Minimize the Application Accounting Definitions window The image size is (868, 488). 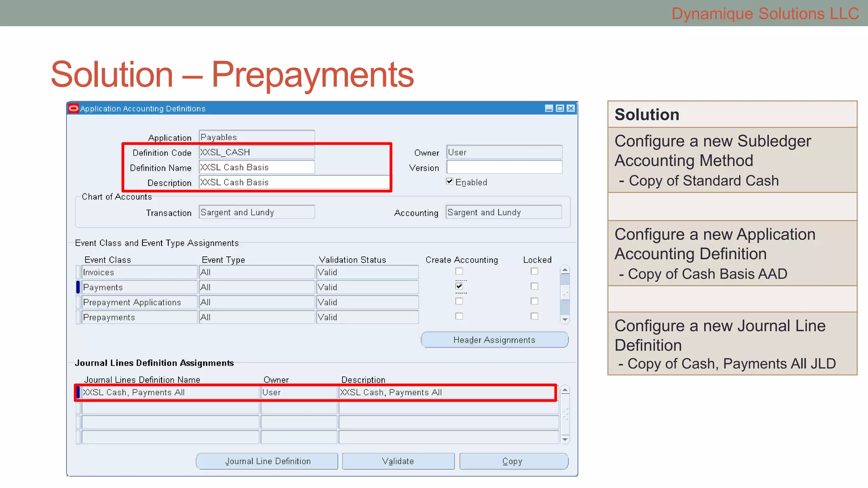549,108
